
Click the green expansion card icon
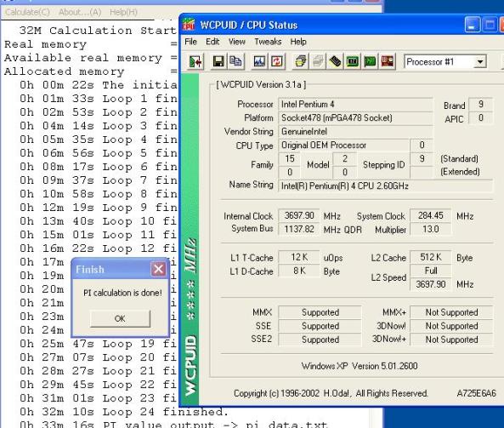pos(370,61)
